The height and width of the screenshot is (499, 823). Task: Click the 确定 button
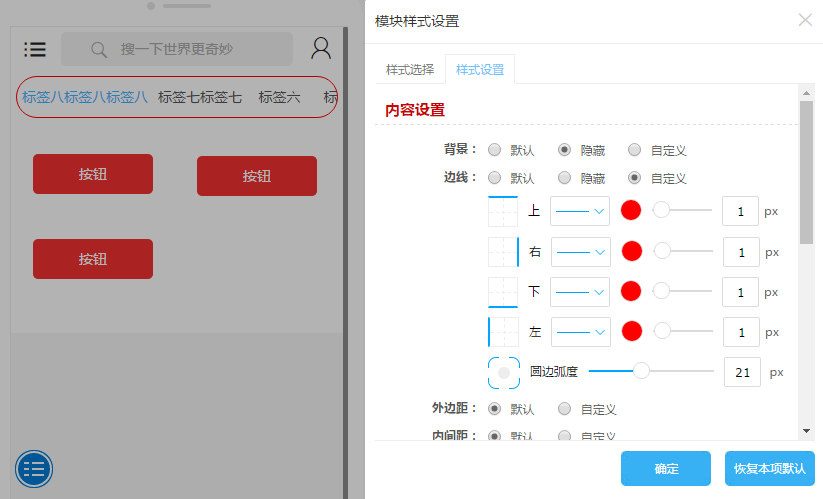point(666,468)
